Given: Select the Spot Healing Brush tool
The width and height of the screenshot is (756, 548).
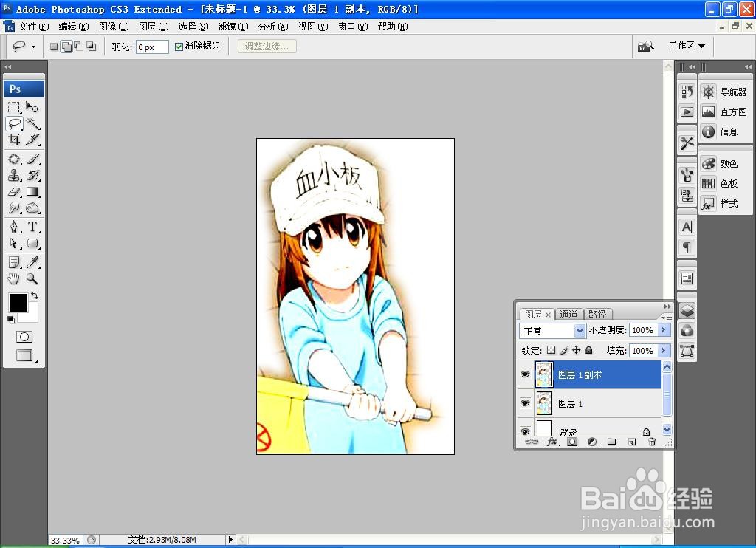Looking at the screenshot, I should click(14, 159).
